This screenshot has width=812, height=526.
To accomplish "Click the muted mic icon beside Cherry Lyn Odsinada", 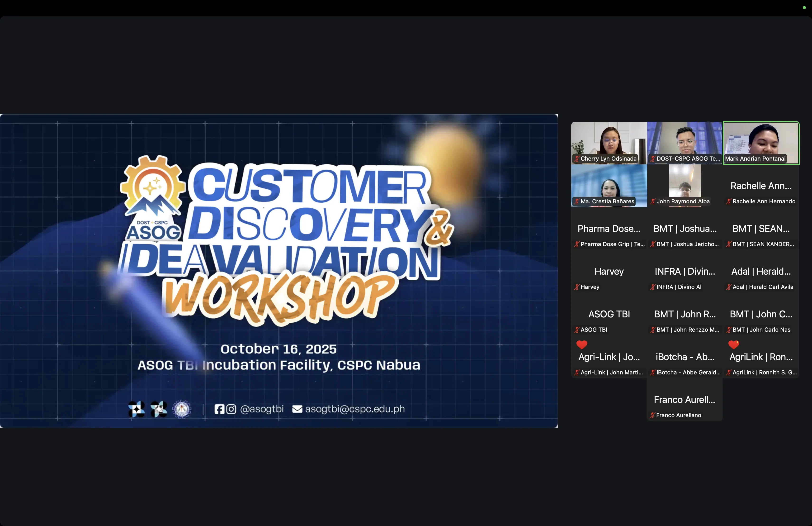I will [576, 159].
